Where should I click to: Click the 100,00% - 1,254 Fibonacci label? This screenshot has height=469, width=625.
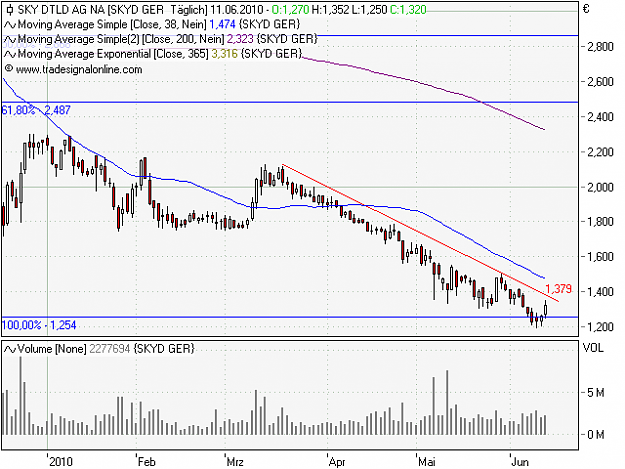pyautogui.click(x=39, y=325)
